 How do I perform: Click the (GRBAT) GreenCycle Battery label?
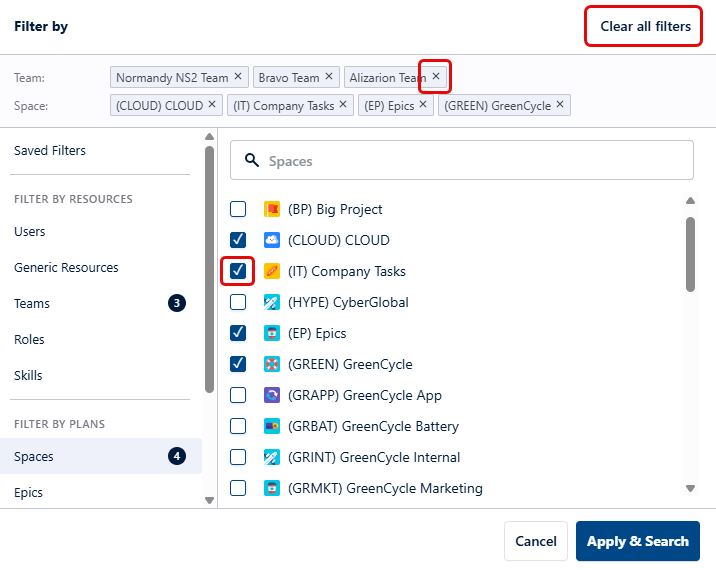tap(373, 426)
